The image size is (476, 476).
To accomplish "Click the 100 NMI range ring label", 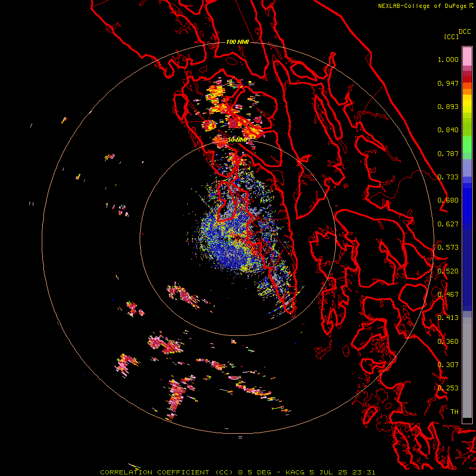I will point(237,42).
